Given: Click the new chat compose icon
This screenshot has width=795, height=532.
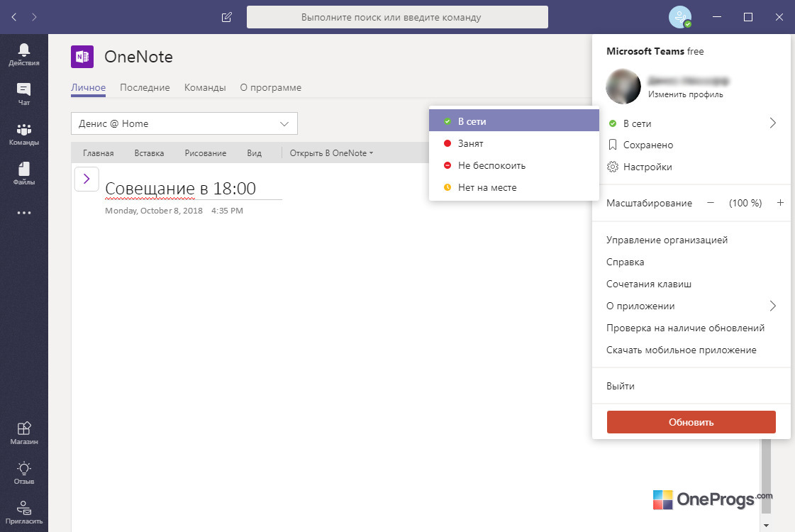Looking at the screenshot, I should (227, 17).
